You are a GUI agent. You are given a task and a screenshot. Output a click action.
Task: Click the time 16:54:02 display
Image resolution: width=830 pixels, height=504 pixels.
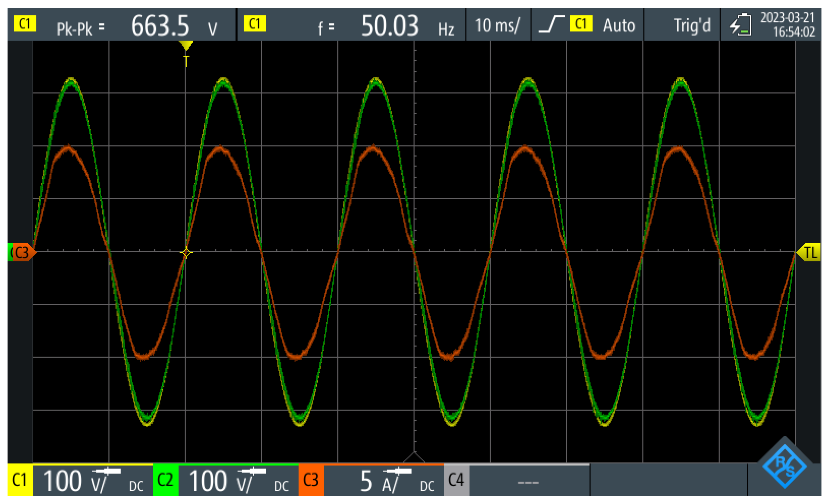pos(794,32)
